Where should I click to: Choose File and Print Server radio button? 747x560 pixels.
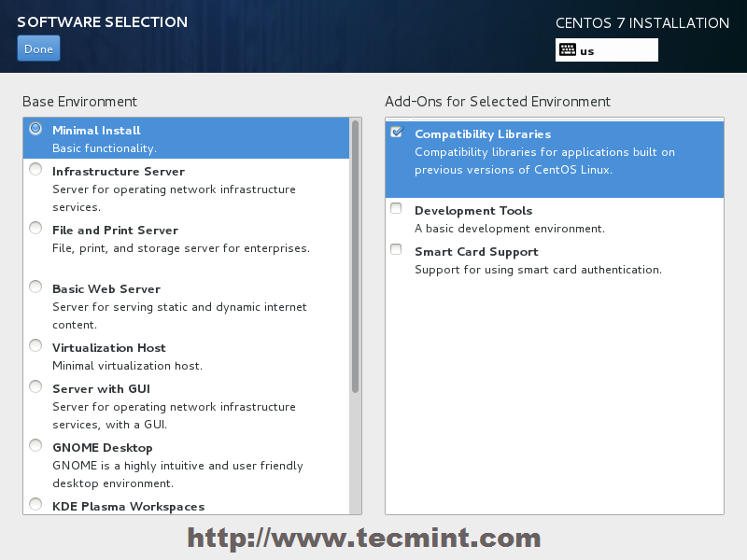[x=35, y=228]
